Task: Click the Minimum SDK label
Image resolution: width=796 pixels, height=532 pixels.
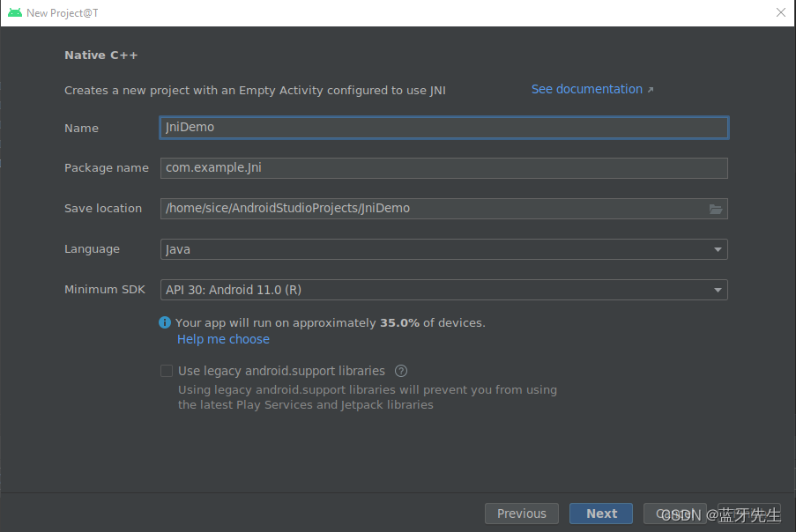Action: [x=105, y=290]
